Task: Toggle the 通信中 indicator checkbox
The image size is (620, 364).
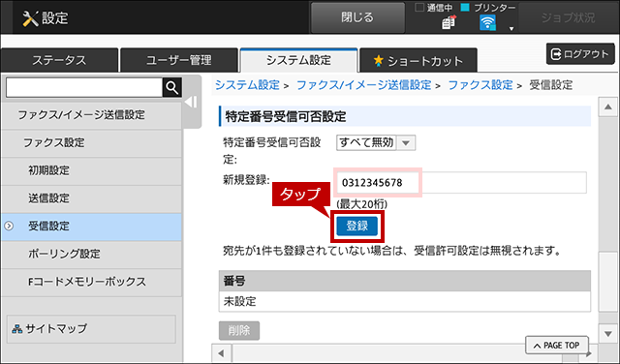Action: click(419, 8)
